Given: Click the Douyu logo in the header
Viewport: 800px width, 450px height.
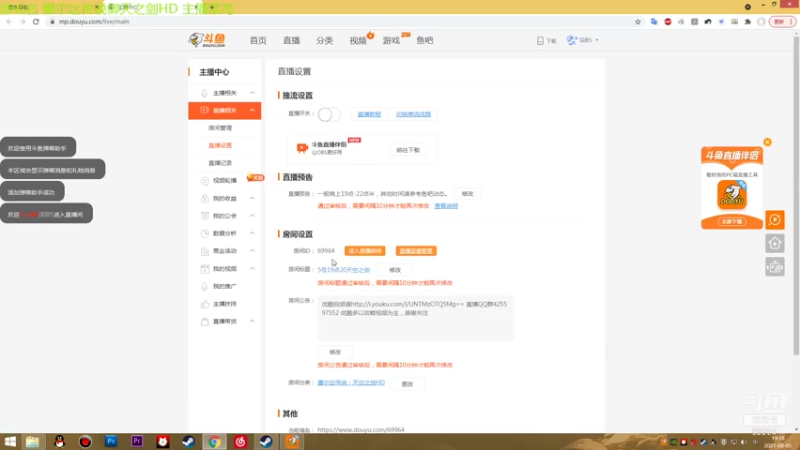Looking at the screenshot, I should pos(207,40).
